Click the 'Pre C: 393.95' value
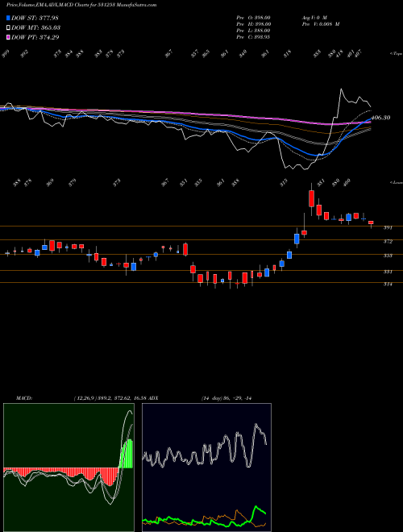The height and width of the screenshot is (532, 403). pos(253,37)
